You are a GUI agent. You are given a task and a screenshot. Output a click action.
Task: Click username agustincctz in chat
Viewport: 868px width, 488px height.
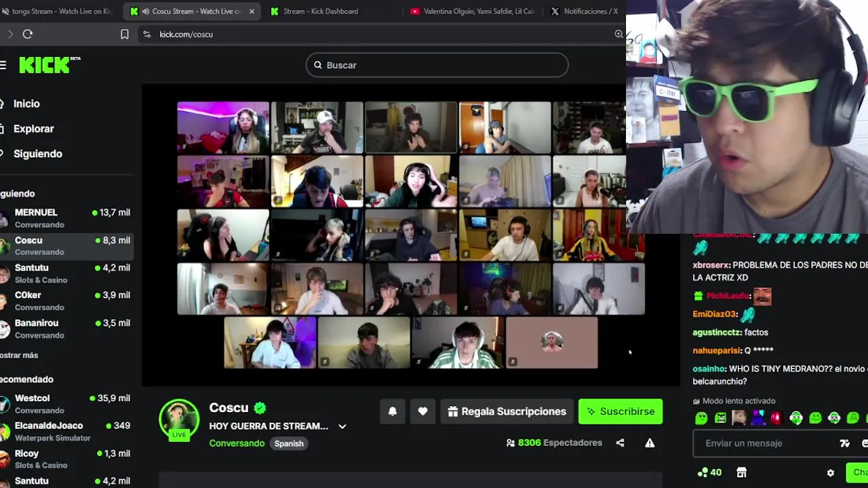716,333
